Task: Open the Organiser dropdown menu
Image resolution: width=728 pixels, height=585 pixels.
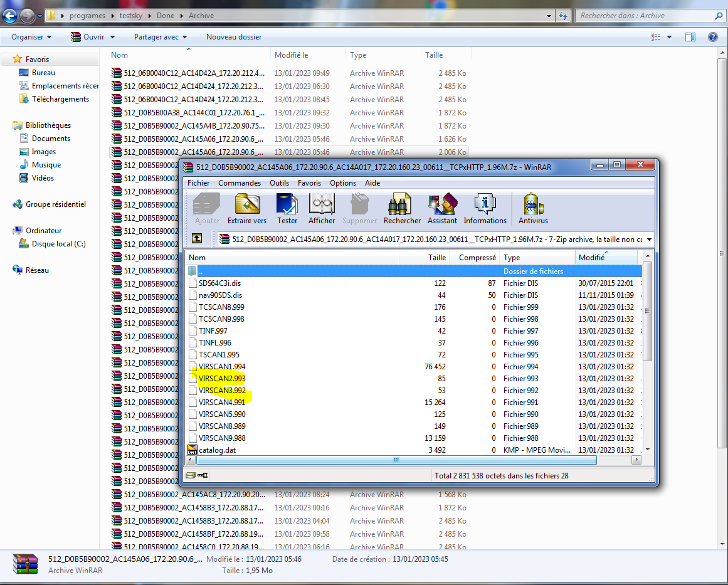Action: point(31,37)
